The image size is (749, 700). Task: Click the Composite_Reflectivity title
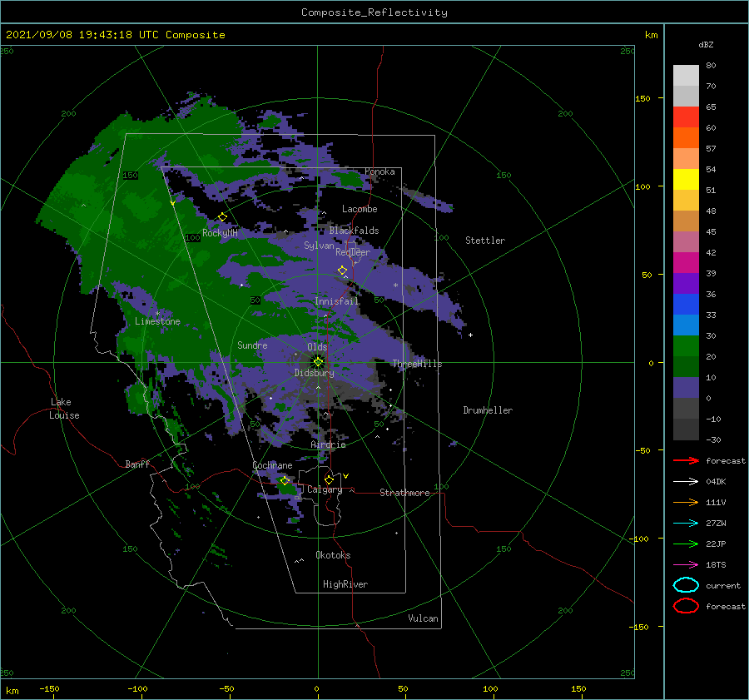click(x=374, y=12)
